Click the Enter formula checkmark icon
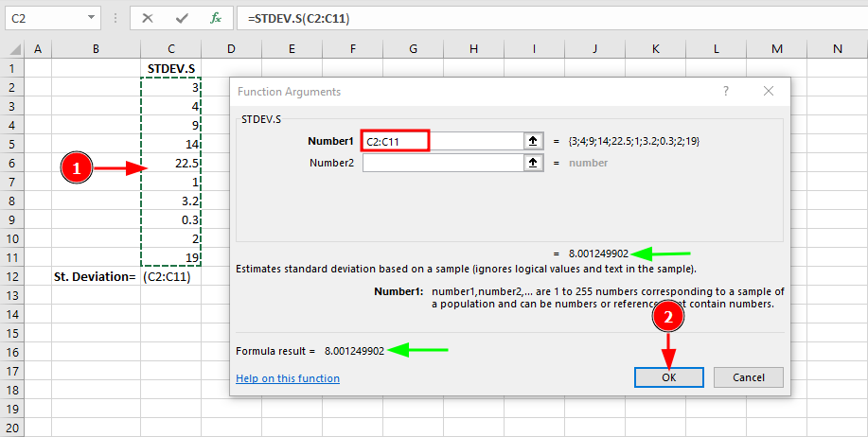Screen dimensions: 868x437 182,18
